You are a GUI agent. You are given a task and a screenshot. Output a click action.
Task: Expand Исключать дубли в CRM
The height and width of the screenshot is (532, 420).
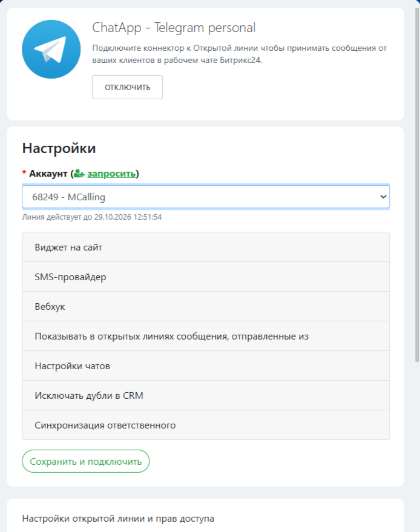click(x=206, y=395)
